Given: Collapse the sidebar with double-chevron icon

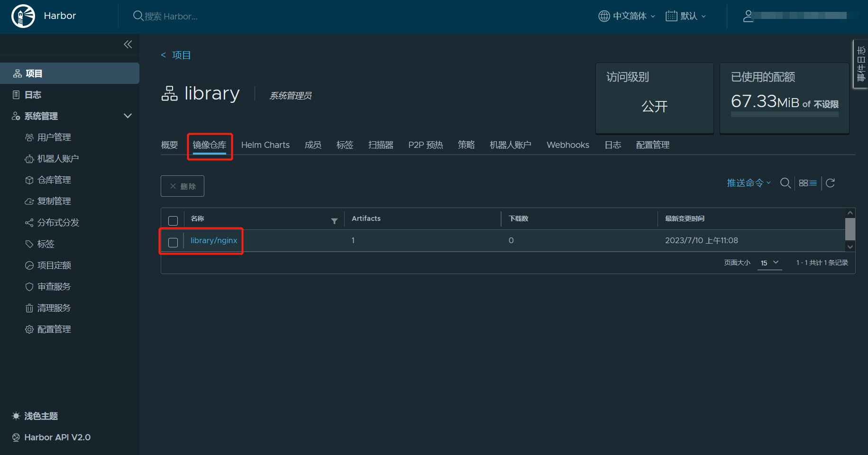Looking at the screenshot, I should 128,44.
